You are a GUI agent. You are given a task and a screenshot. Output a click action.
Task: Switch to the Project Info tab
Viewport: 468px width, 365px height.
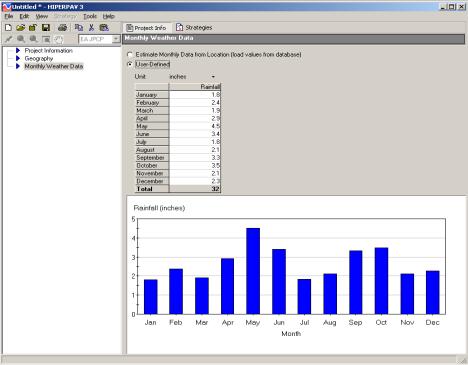(146, 28)
